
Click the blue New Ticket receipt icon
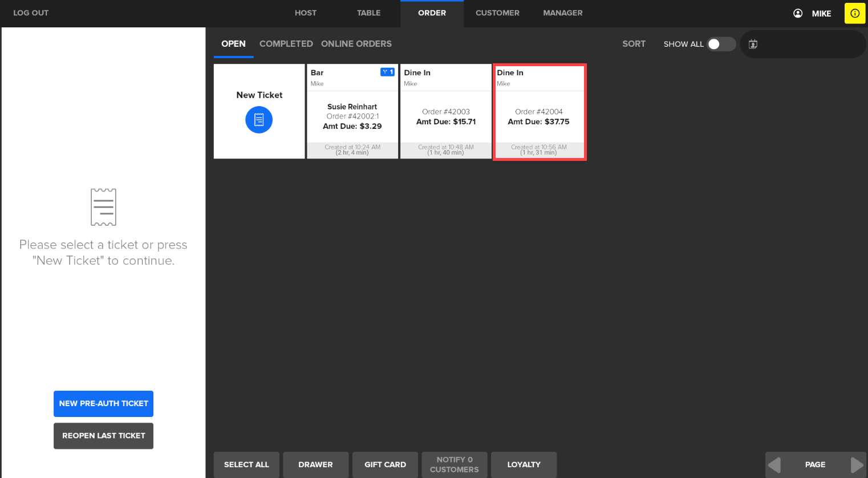[x=259, y=120]
